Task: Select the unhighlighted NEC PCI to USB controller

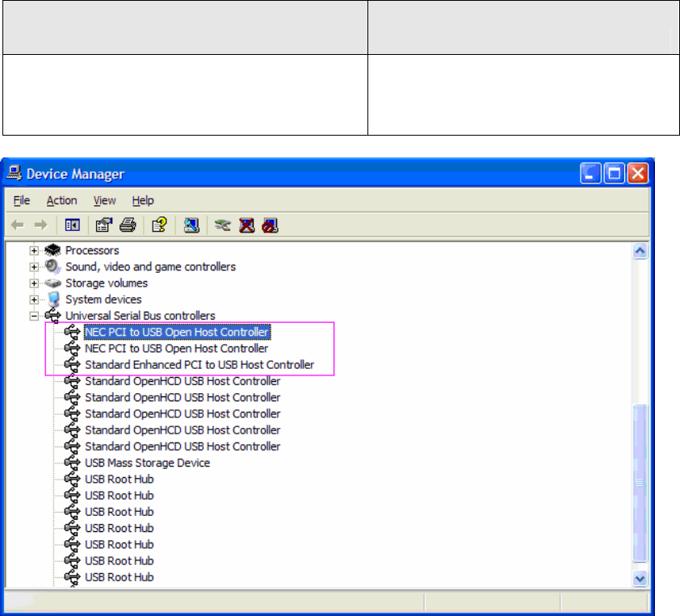Action: pos(177,349)
